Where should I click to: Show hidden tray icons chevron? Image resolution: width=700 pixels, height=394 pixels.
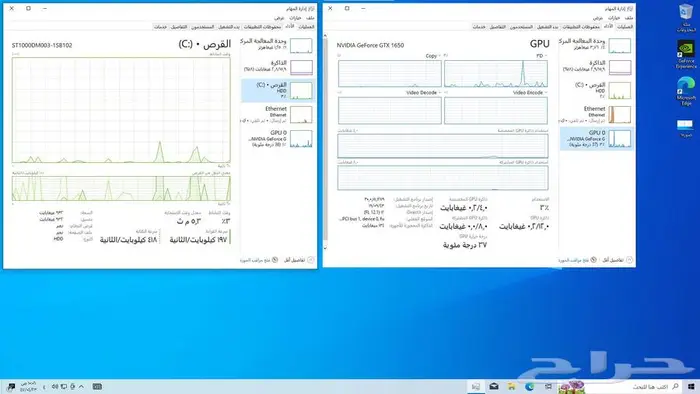coord(82,386)
